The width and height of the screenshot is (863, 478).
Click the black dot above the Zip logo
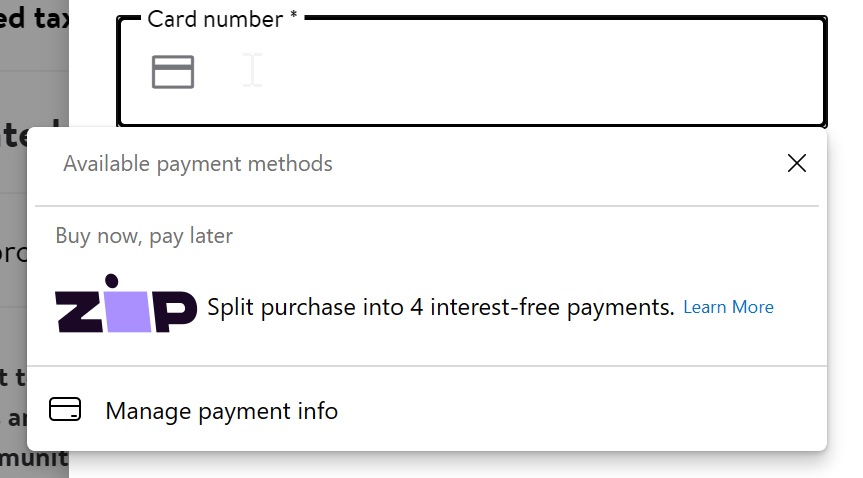[x=112, y=281]
